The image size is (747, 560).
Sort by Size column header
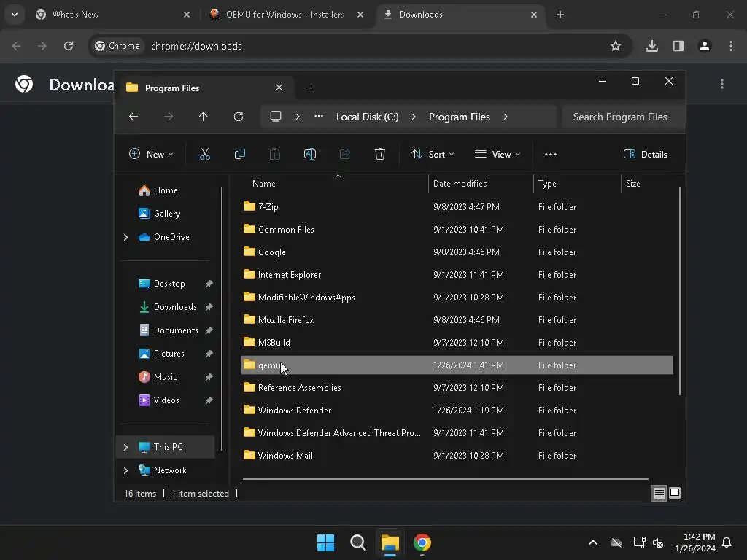[632, 183]
